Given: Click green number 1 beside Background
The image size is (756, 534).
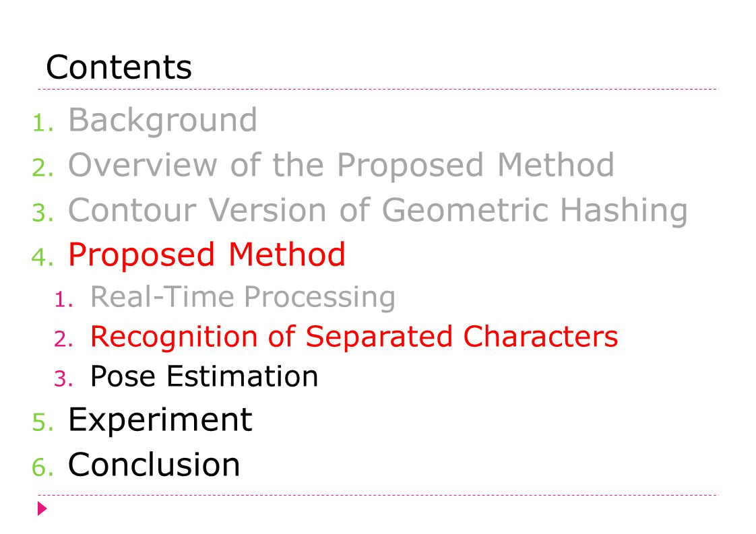Looking at the screenshot, I should pos(43,123).
